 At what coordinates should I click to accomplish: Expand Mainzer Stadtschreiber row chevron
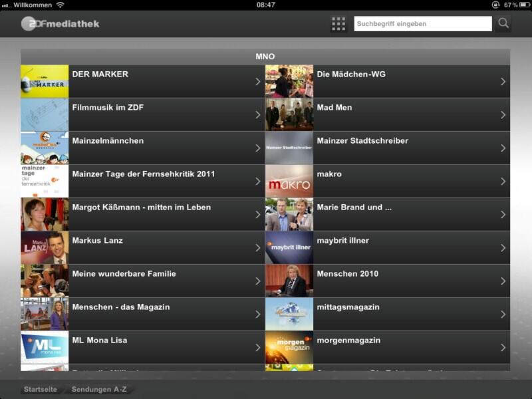503,148
